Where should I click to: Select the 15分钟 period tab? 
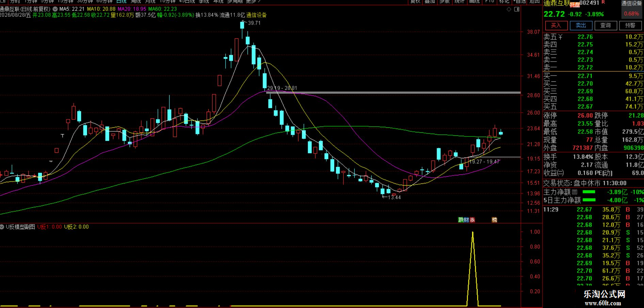(x=66, y=1)
